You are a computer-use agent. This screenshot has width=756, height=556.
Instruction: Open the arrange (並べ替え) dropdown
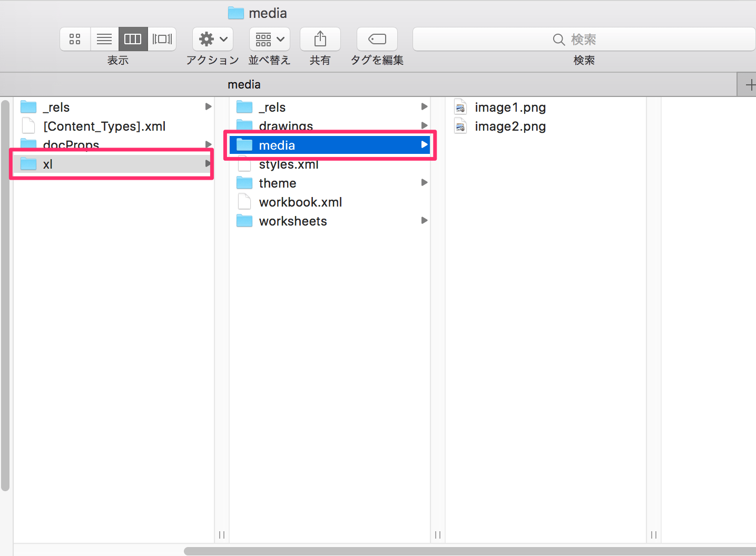[270, 39]
